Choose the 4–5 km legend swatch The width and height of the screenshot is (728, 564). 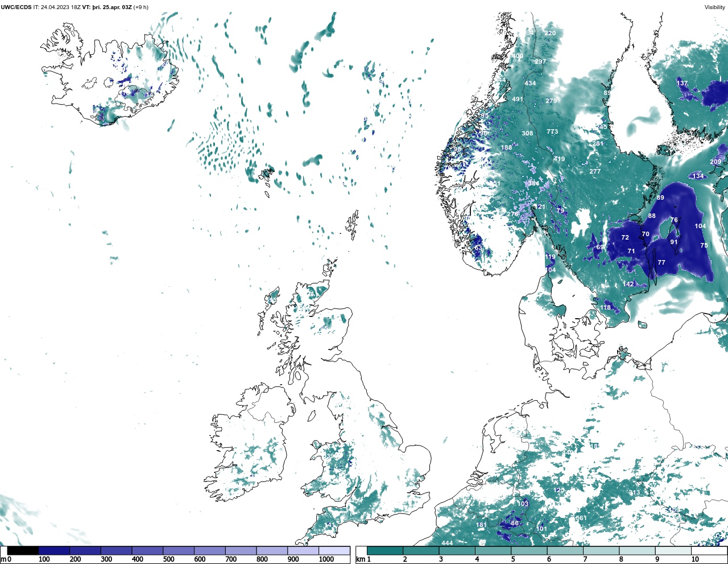(493, 551)
